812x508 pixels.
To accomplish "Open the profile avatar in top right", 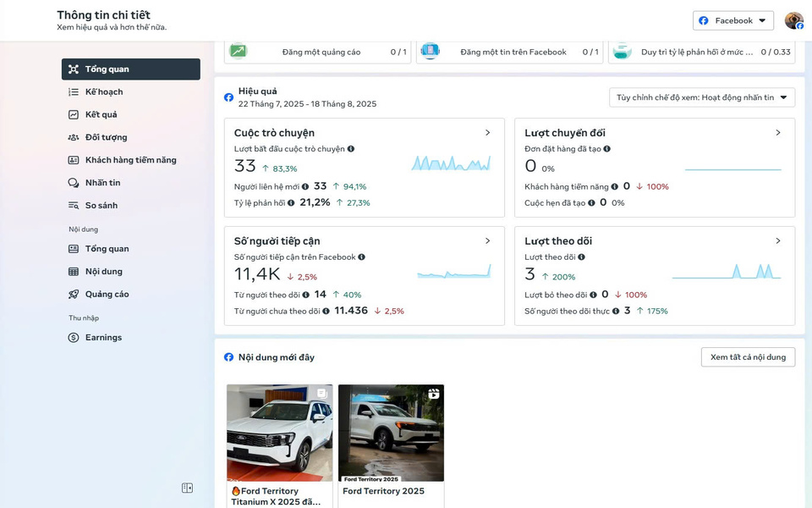I will (793, 21).
